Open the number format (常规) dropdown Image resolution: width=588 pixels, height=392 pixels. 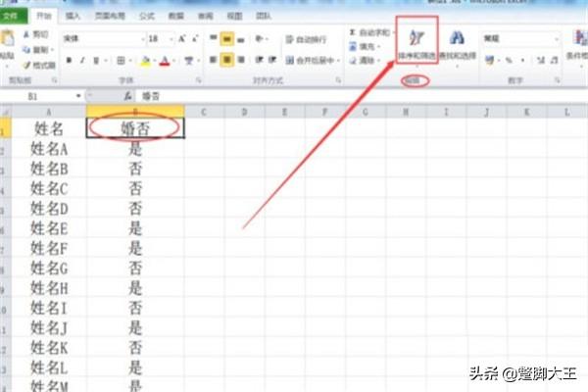(557, 38)
